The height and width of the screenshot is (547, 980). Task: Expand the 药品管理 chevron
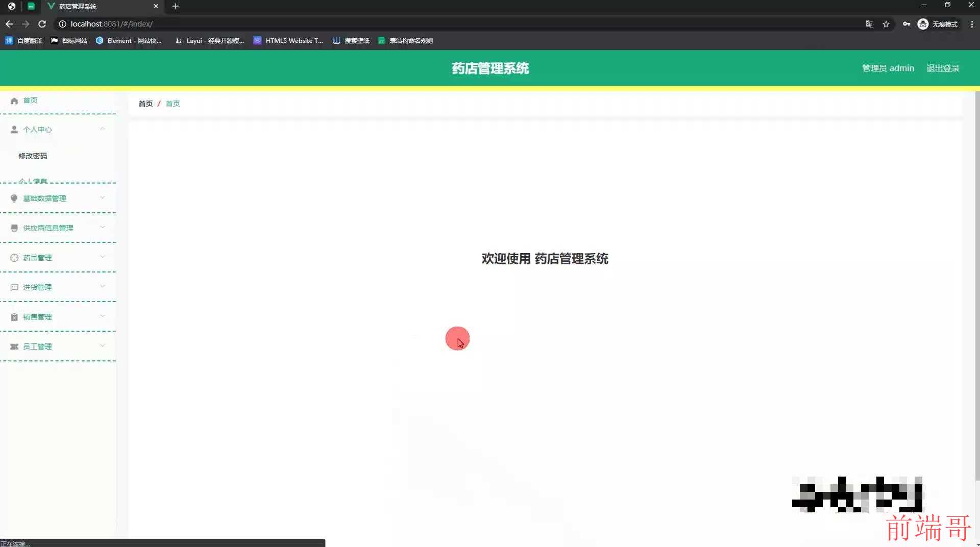[103, 257]
